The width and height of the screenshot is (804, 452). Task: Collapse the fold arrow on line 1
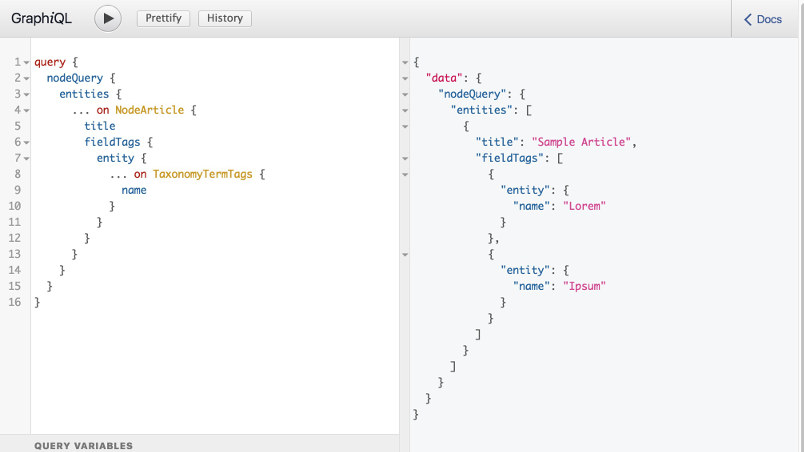26,63
